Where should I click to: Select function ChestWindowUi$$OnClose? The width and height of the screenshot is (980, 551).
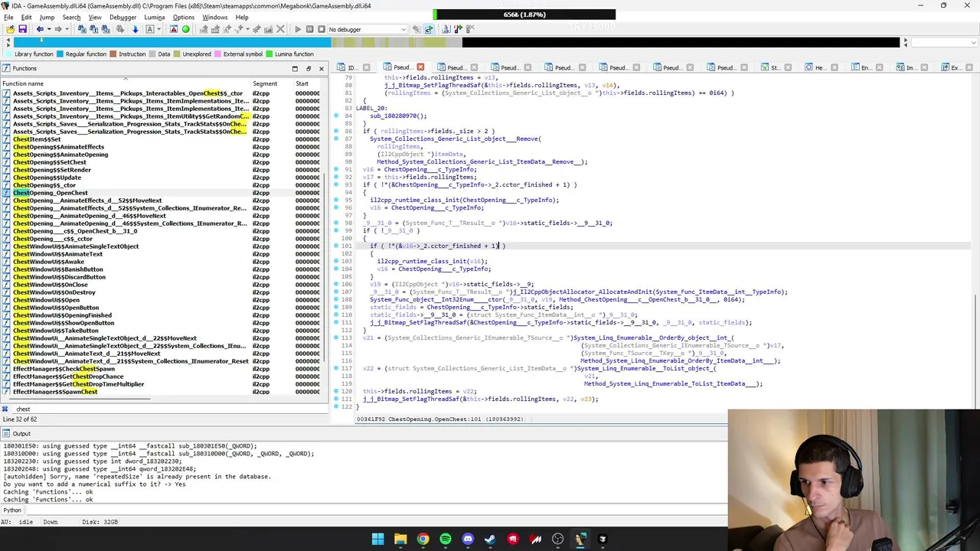[51, 285]
